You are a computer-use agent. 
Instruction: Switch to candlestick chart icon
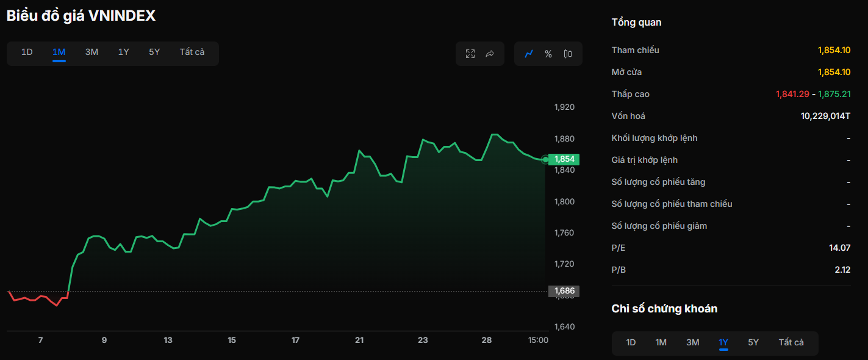tap(568, 54)
